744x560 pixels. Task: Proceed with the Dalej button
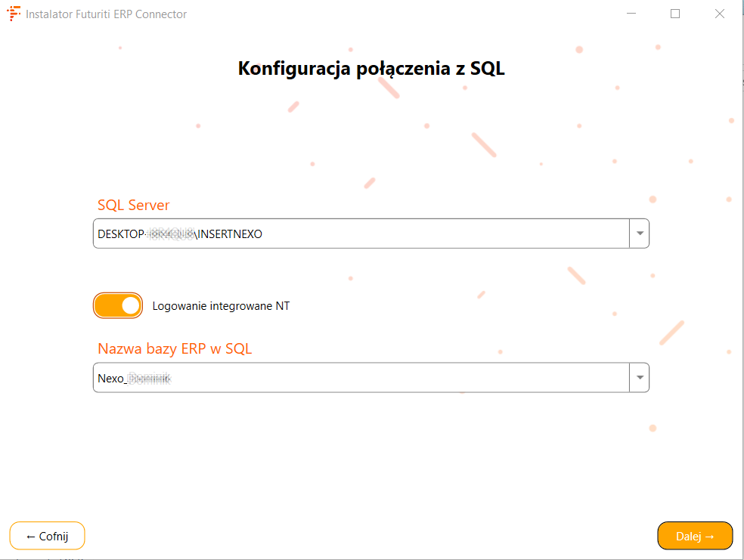pyautogui.click(x=695, y=536)
